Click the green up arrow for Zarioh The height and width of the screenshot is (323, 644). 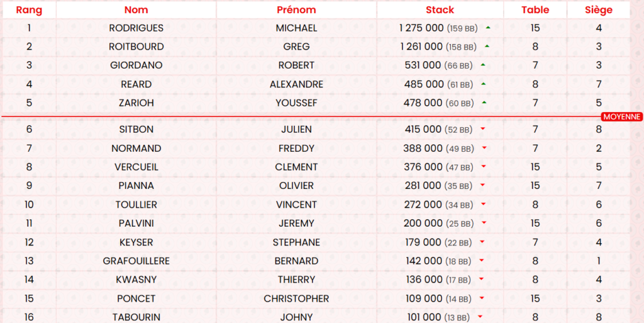(x=483, y=103)
